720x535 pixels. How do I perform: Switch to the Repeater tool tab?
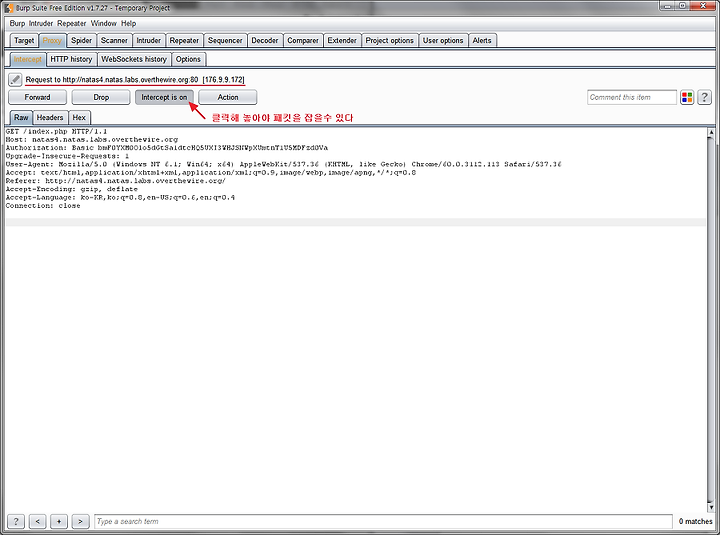[x=184, y=40]
